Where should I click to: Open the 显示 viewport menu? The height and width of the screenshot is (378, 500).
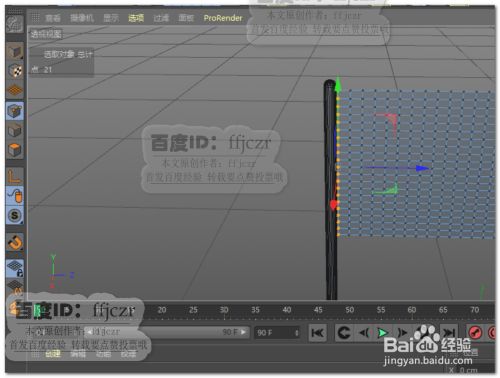[111, 18]
